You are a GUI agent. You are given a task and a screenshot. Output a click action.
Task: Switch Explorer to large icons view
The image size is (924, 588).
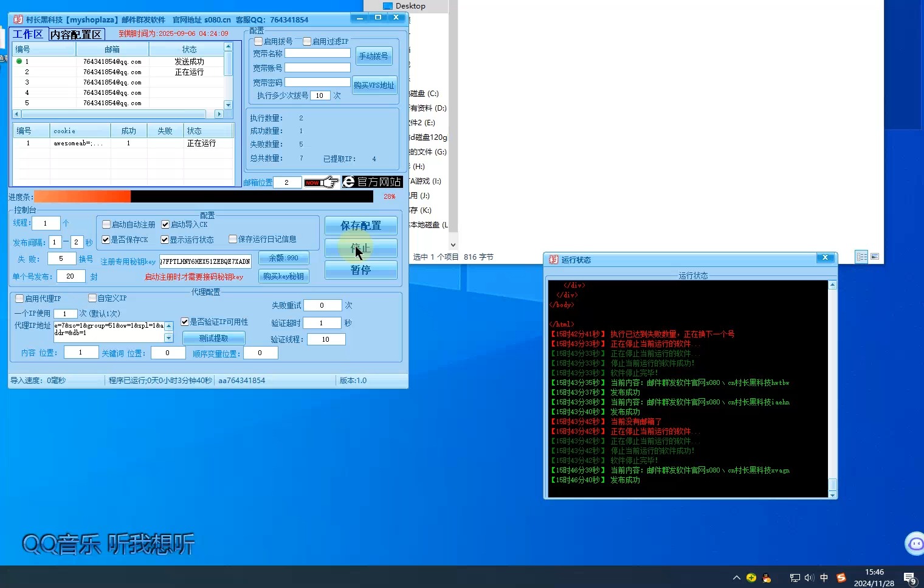(875, 257)
